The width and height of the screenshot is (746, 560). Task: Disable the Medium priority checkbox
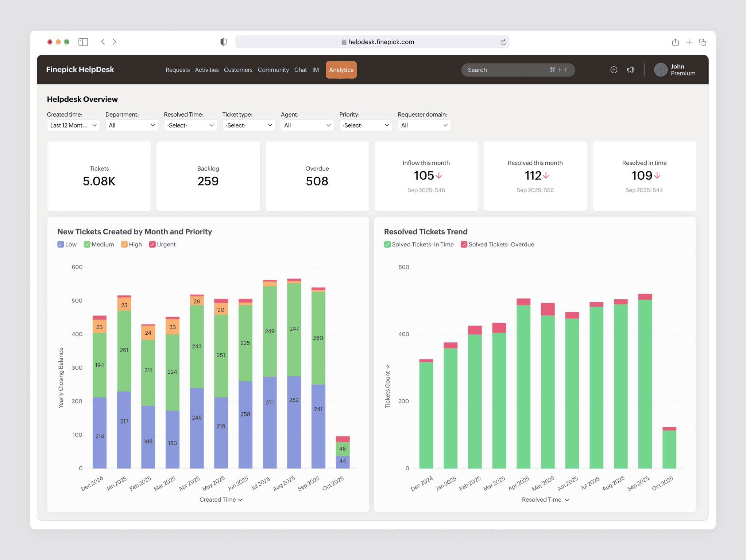point(87,244)
